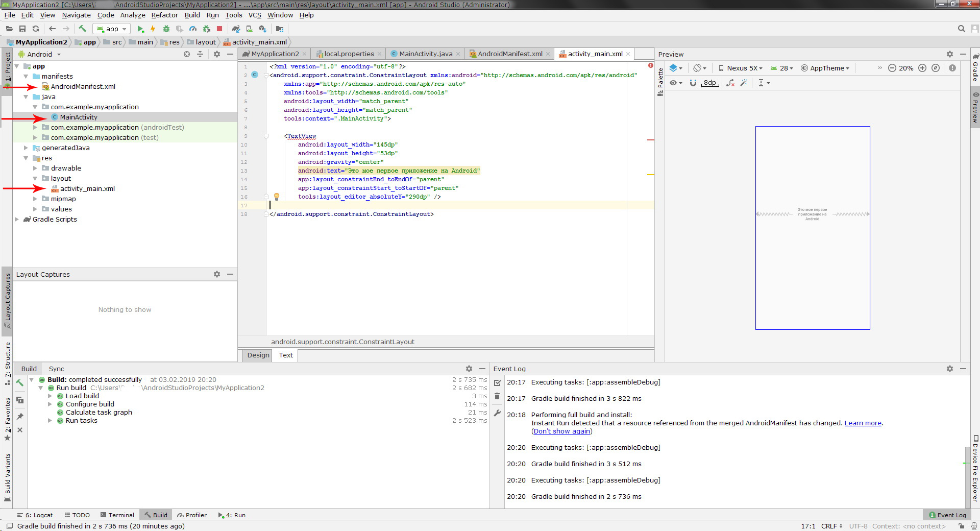Click the Apply Changes lightning bolt icon
Viewport: 980px width, 531px height.
[x=153, y=29]
